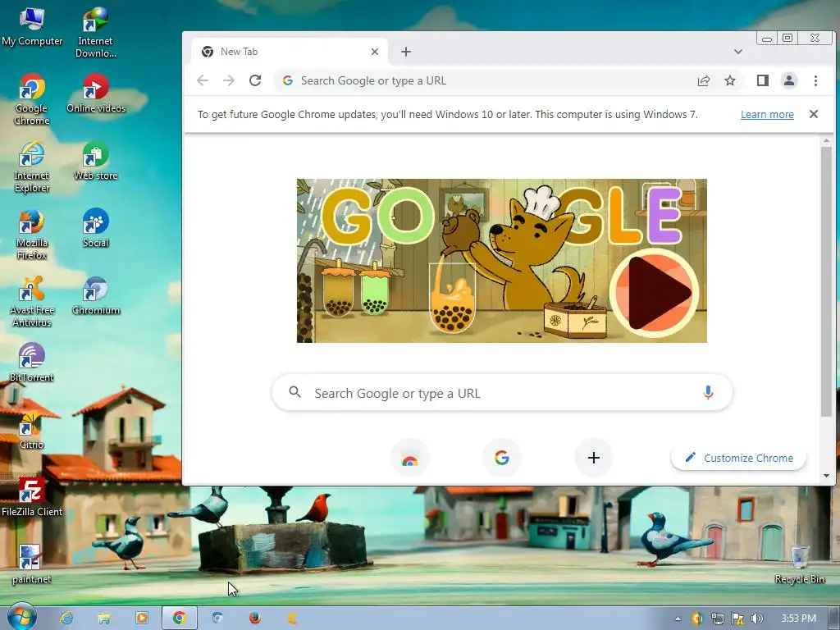Play the Google bubble tea doodle
This screenshot has height=630, width=840.
coord(654,293)
